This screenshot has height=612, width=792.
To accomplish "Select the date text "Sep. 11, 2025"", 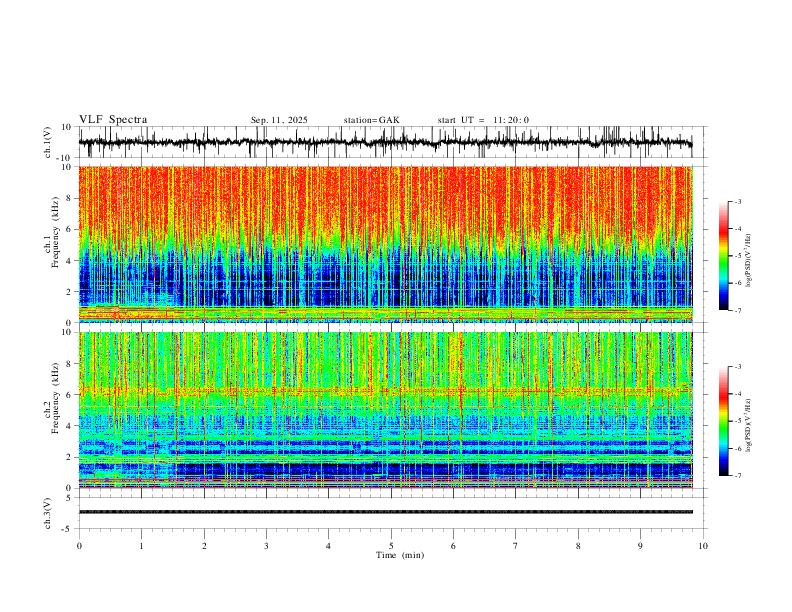I will click(x=279, y=120).
